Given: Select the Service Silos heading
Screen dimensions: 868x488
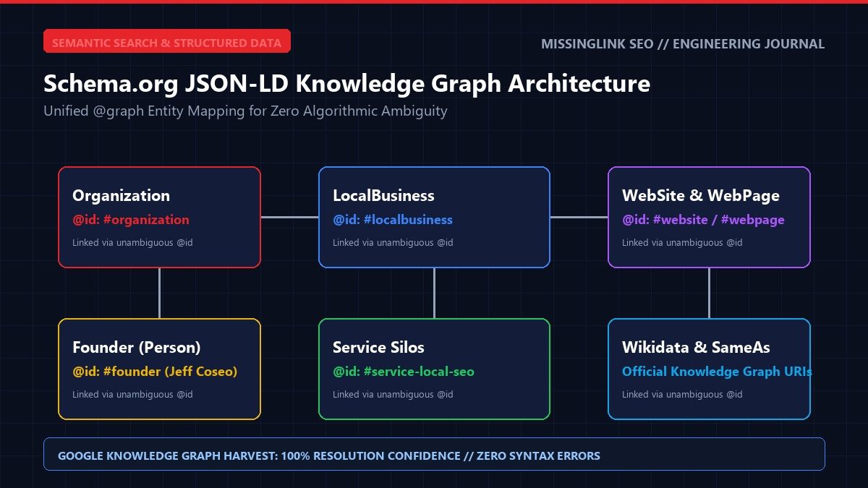Looking at the screenshot, I should pos(378,348).
